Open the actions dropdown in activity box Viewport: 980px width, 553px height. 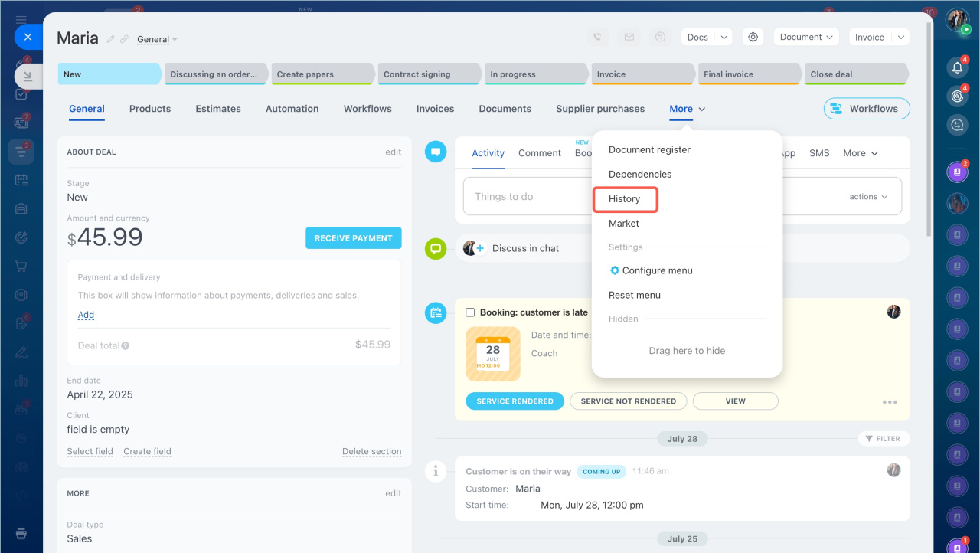868,197
